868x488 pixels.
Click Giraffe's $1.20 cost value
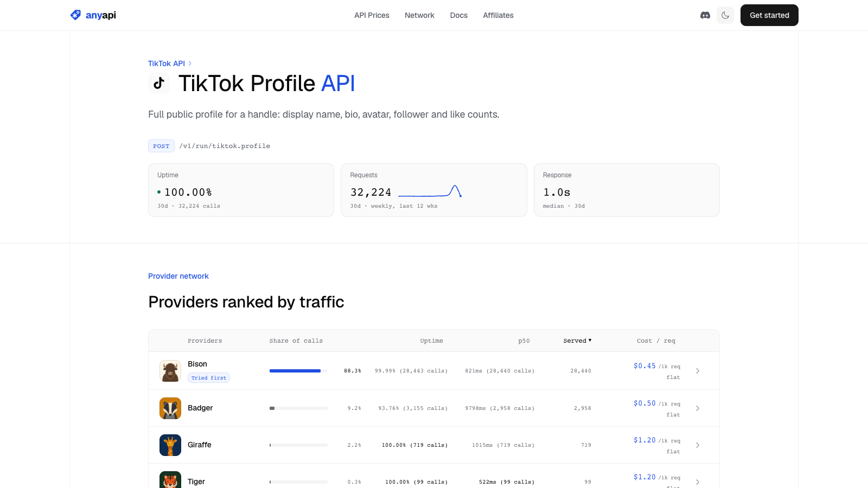(644, 440)
